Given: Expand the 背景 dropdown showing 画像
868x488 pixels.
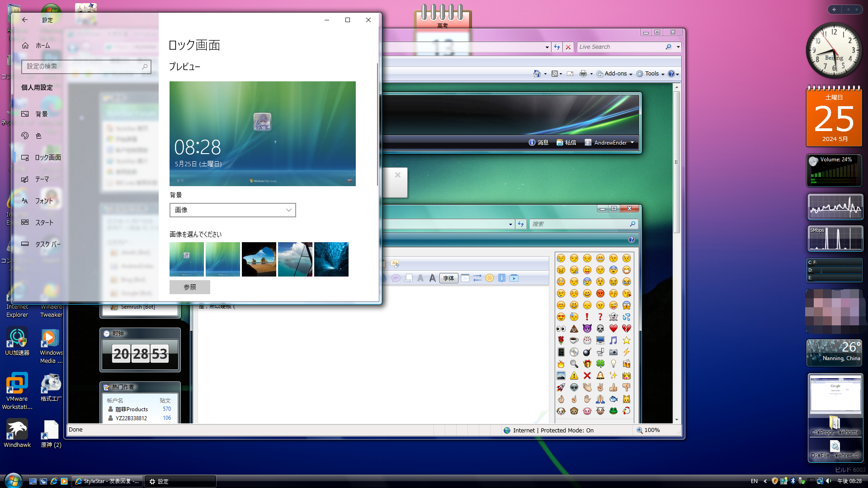Looking at the screenshot, I should point(232,210).
